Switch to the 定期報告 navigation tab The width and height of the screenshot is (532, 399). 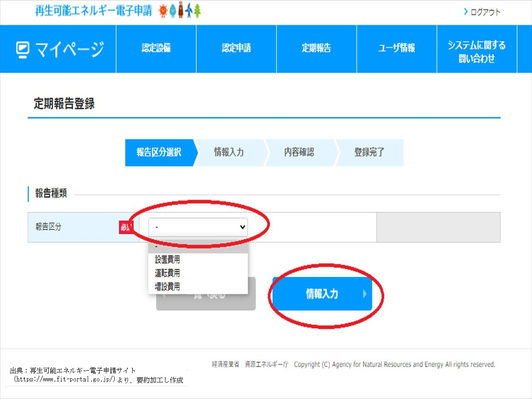316,48
